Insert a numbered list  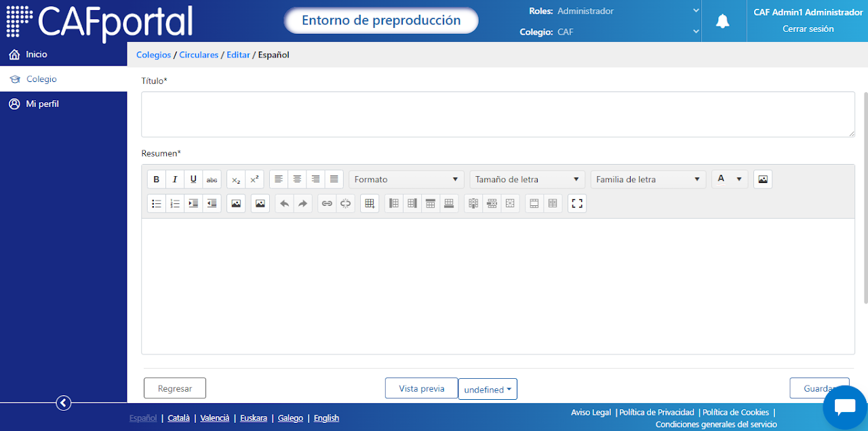coord(175,203)
